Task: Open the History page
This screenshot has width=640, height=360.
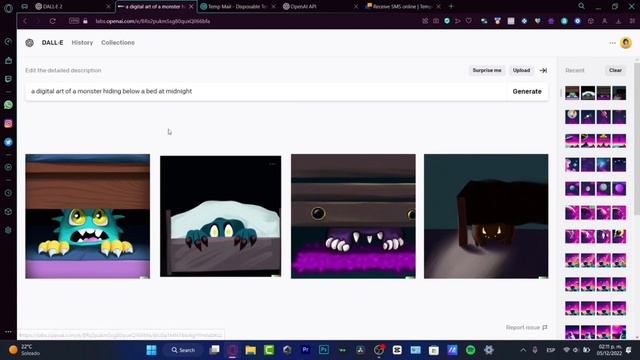Action: [x=82, y=42]
